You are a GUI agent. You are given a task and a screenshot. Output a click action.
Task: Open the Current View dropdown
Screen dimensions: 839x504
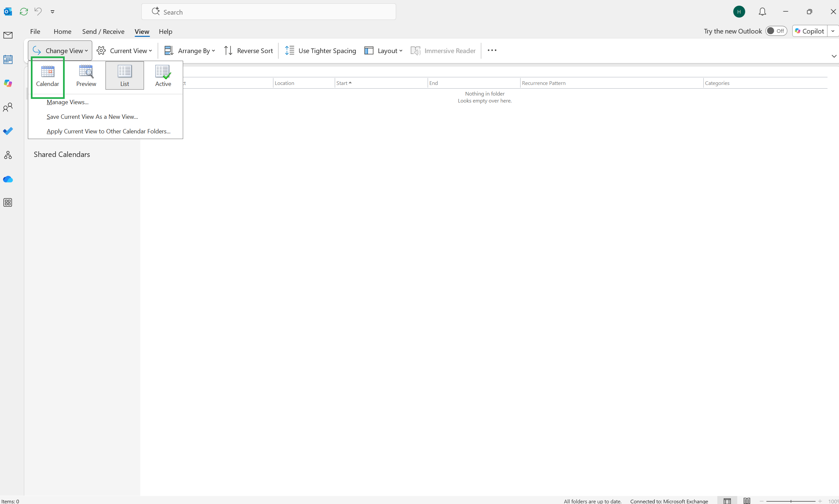124,51
